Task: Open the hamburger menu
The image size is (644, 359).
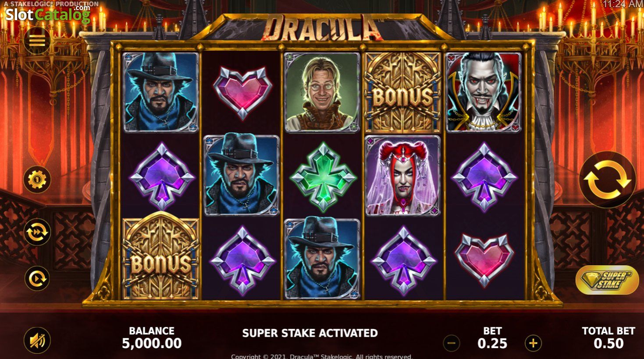Action: pos(37,41)
